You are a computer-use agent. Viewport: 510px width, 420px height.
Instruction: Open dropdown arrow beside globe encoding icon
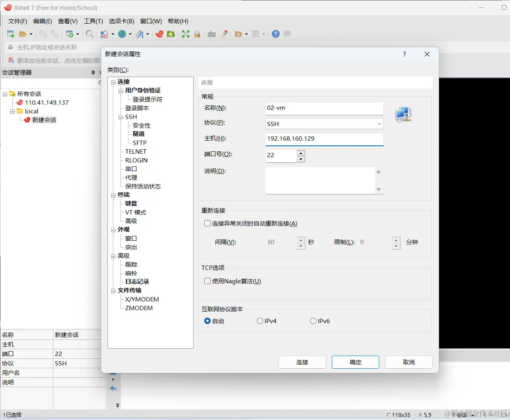[x=130, y=34]
